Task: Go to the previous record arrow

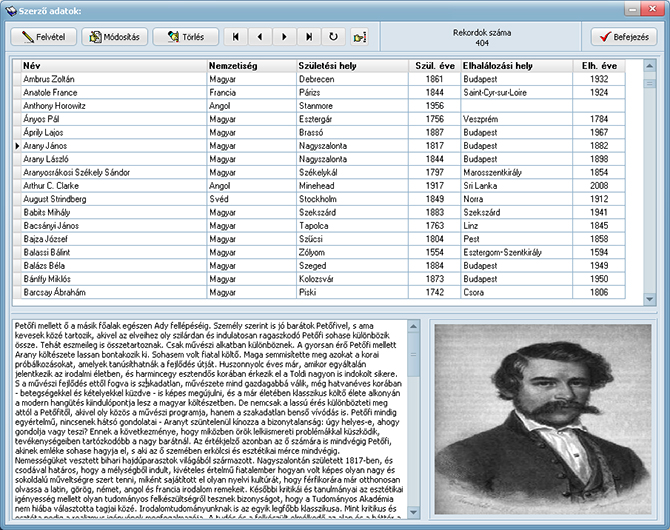Action: [260, 37]
